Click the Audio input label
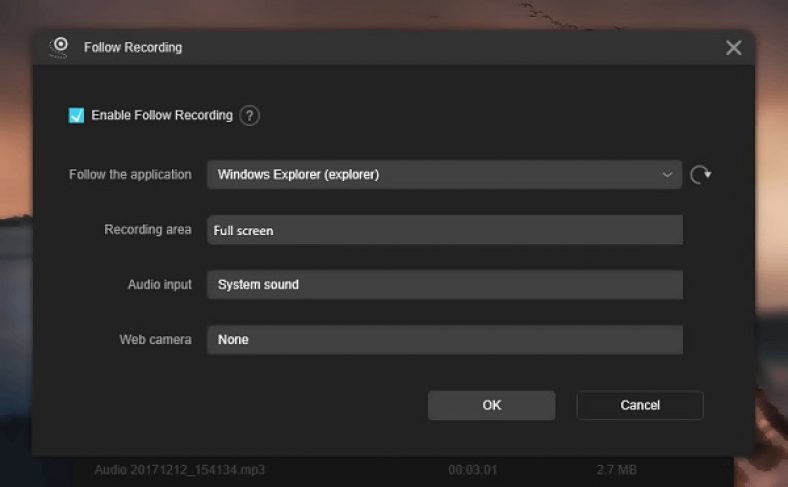The image size is (788, 487). [160, 284]
